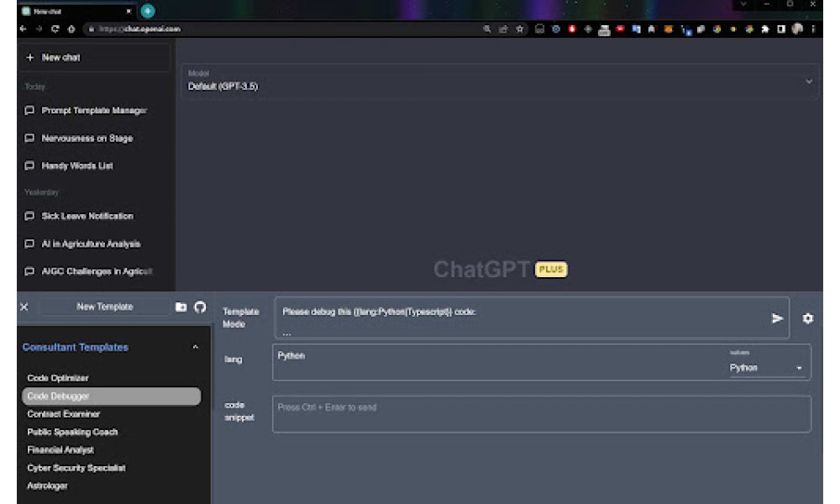Screen dimensions: 840x504
Task: Click the plus icon beside New chat
Action: (x=30, y=57)
